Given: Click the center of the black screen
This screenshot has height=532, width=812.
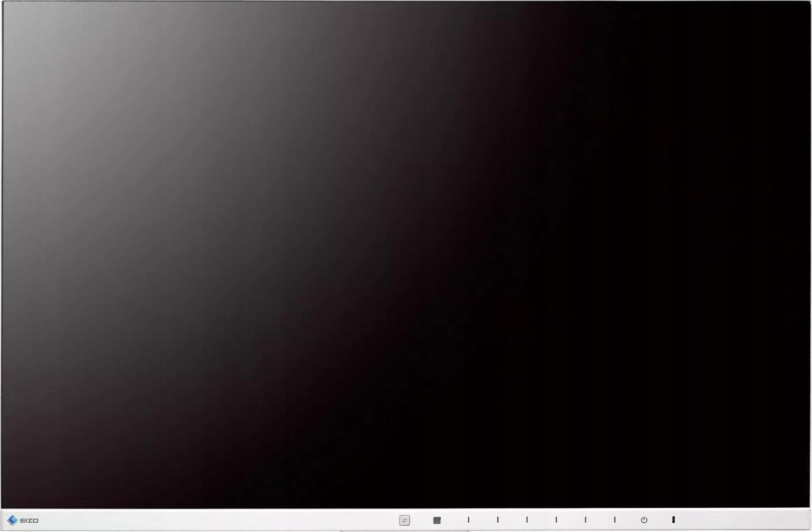Looking at the screenshot, I should tap(406, 255).
